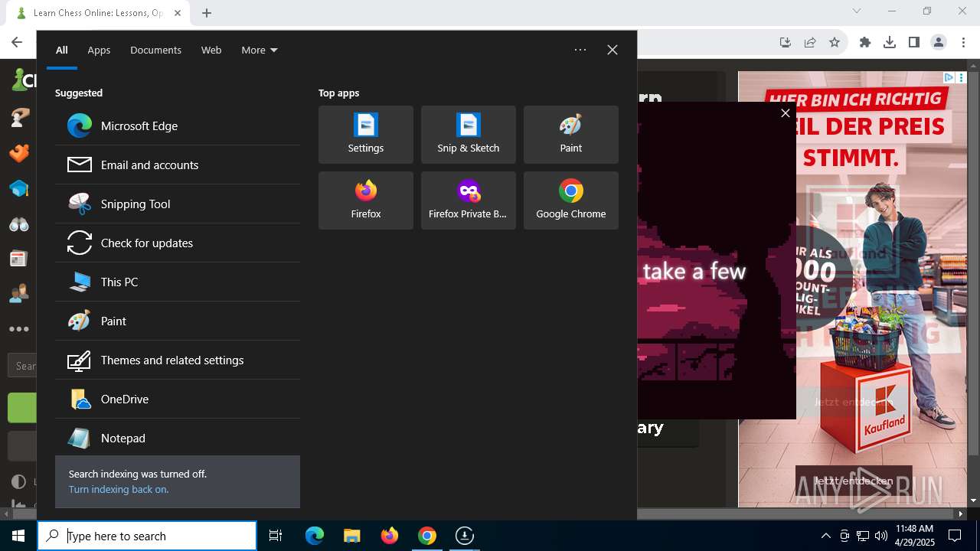Open the taskbar clock and calendar
The height and width of the screenshot is (551, 980).
(x=914, y=536)
